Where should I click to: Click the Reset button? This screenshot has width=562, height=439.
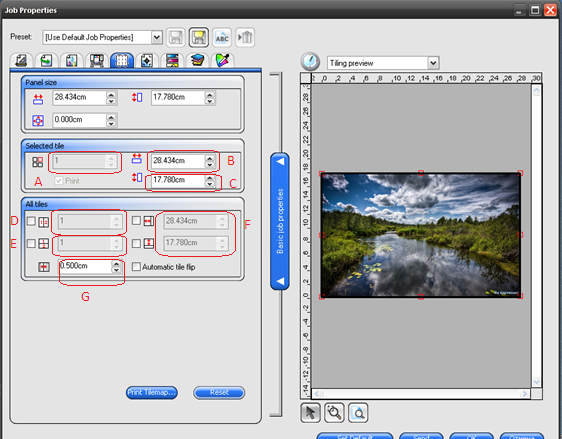pyautogui.click(x=219, y=392)
